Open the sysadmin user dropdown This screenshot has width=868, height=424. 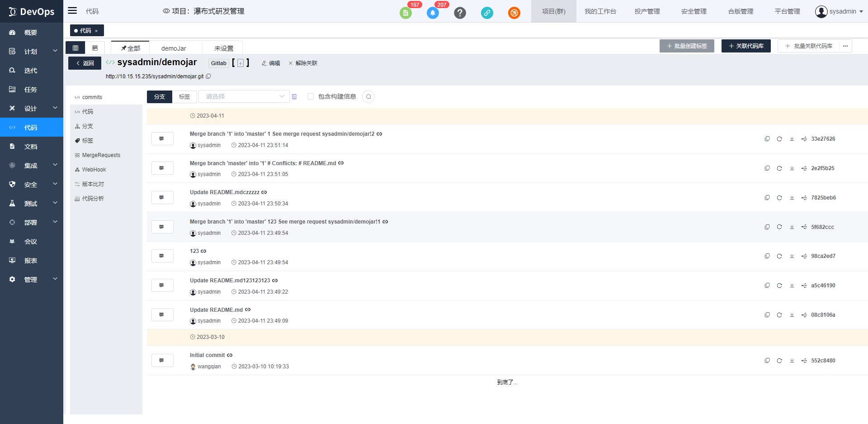point(839,11)
